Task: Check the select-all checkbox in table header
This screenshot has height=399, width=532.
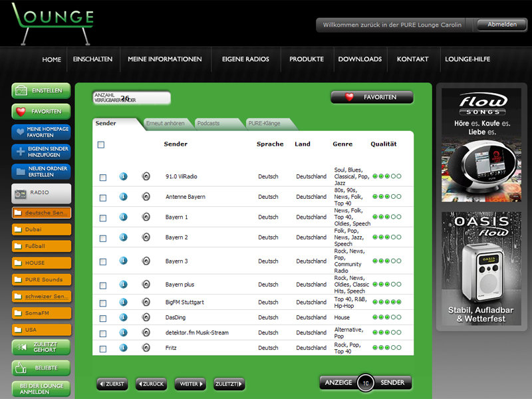Action: pyautogui.click(x=101, y=144)
